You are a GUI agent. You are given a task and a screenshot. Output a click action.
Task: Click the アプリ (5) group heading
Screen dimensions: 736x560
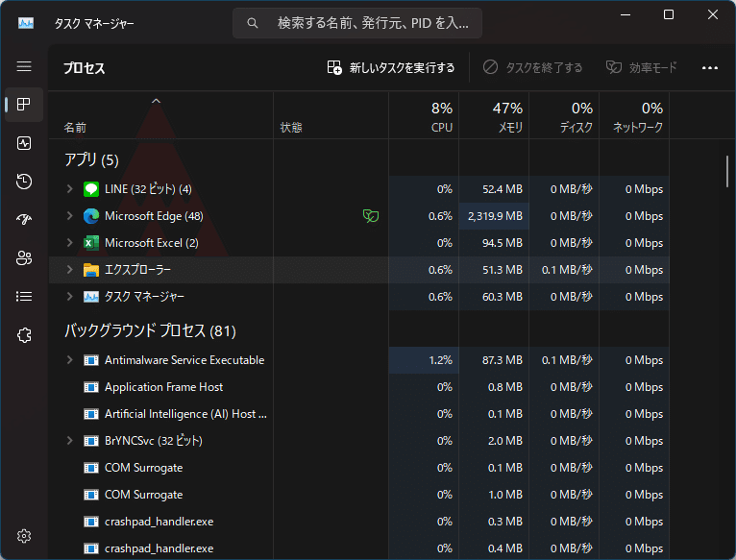coord(91,160)
